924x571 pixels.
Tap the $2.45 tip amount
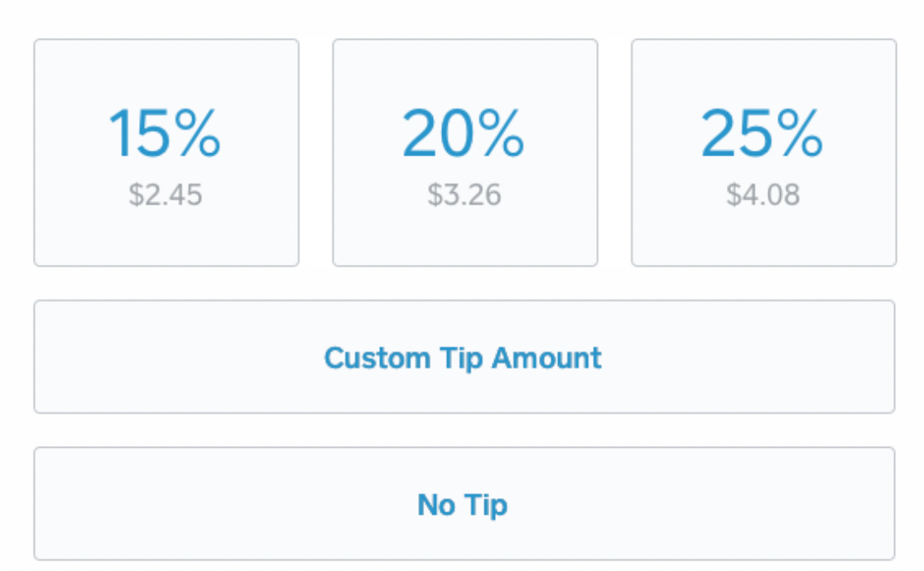(x=166, y=195)
